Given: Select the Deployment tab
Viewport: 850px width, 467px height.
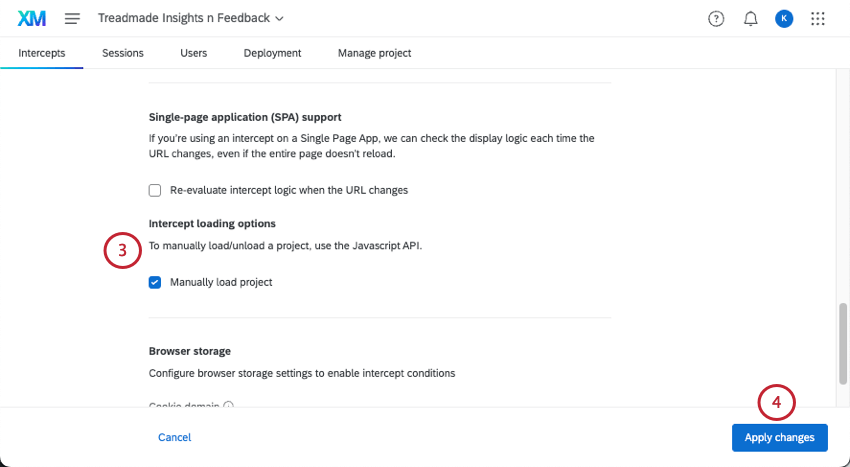Looking at the screenshot, I should [272, 53].
